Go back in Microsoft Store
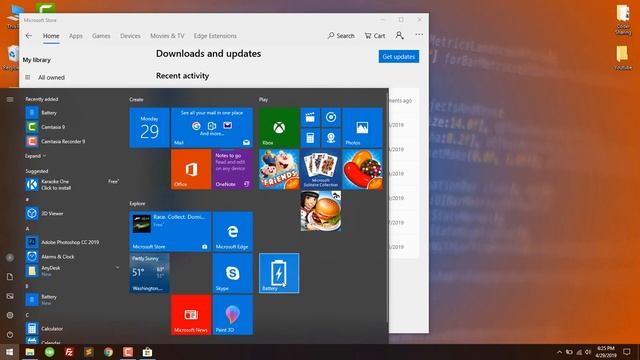 29,36
